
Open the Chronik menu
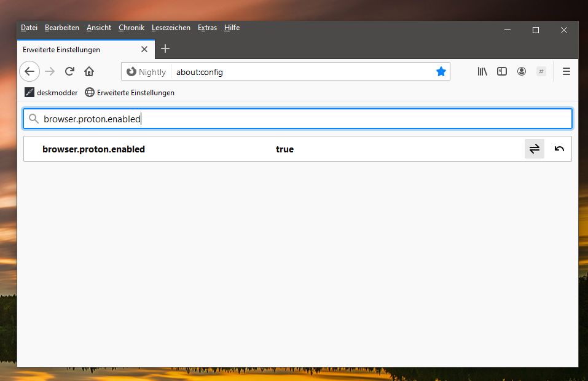point(131,28)
